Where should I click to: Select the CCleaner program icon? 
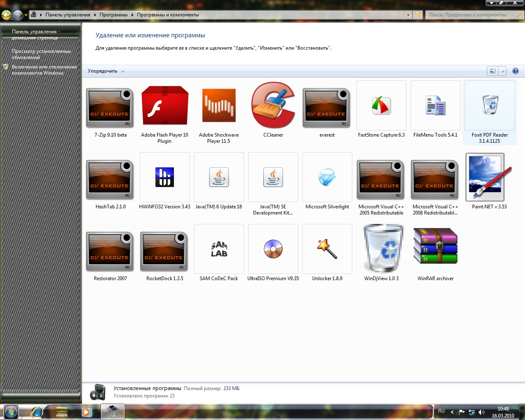point(273,106)
